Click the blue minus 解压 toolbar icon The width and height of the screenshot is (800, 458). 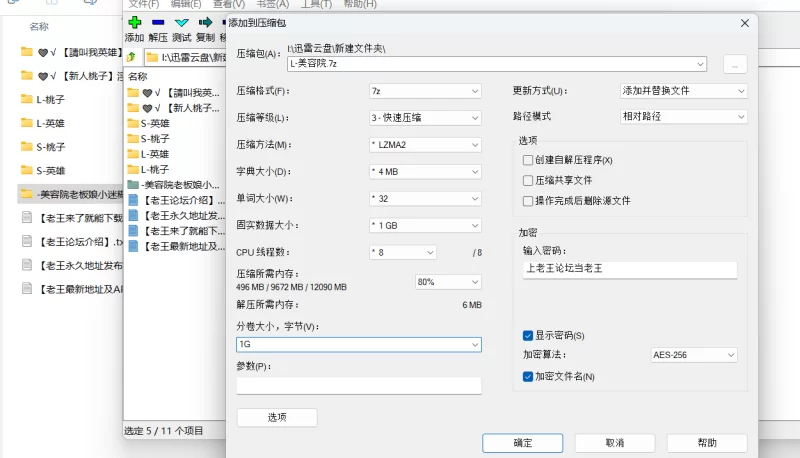(x=158, y=22)
